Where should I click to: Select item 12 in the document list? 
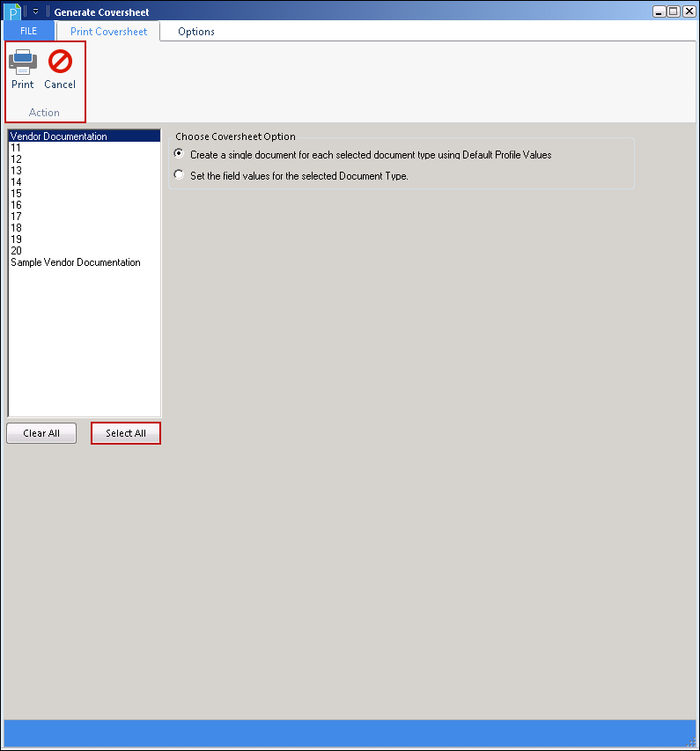pyautogui.click(x=85, y=159)
